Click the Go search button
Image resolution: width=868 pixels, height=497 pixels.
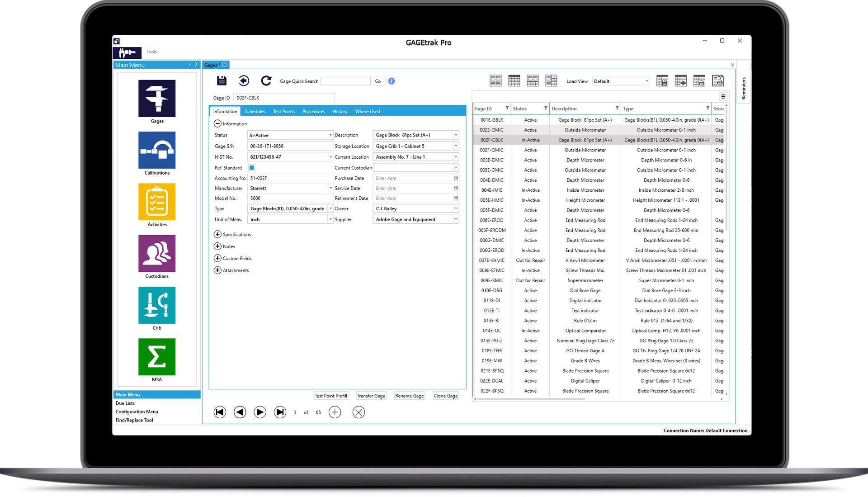click(378, 81)
